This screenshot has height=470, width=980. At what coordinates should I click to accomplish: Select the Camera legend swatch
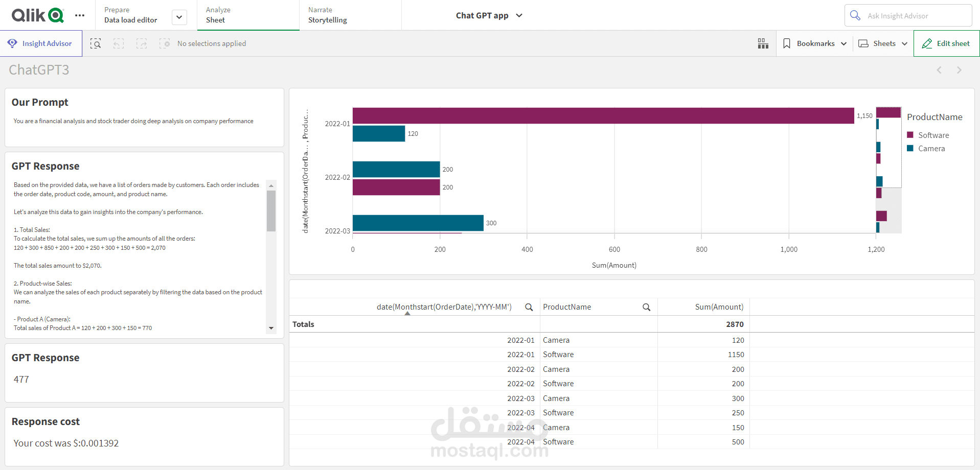pyautogui.click(x=910, y=148)
